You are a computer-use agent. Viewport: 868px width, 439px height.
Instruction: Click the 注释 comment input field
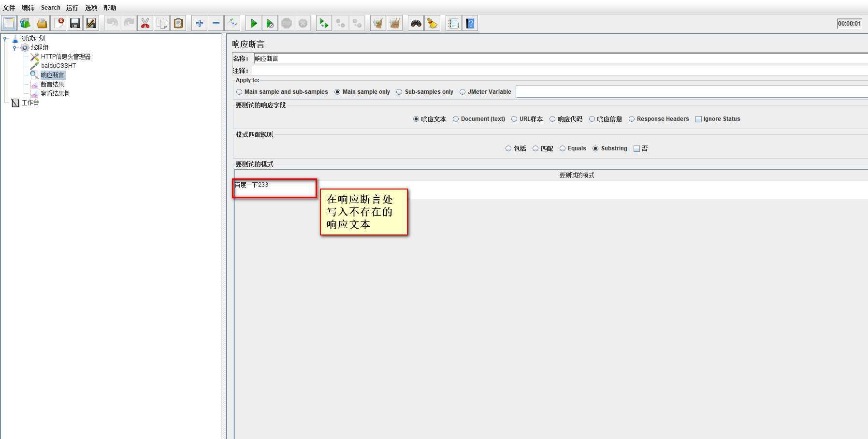click(560, 71)
